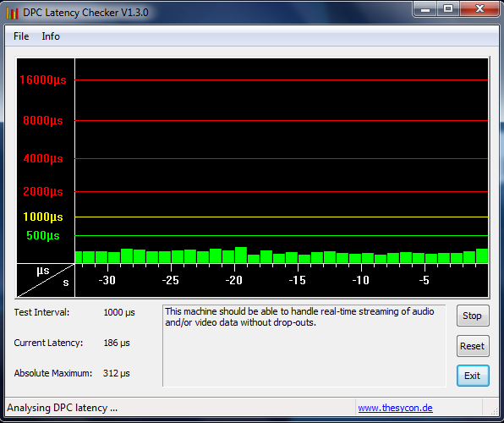This screenshot has height=423, width=504.
Task: Click the status message text box
Action: click(304, 345)
